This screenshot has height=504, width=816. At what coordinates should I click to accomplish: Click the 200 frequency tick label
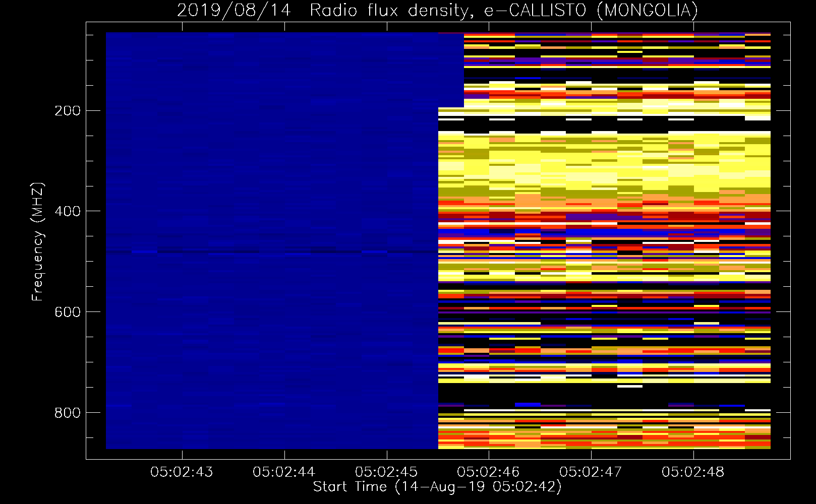[x=68, y=111]
